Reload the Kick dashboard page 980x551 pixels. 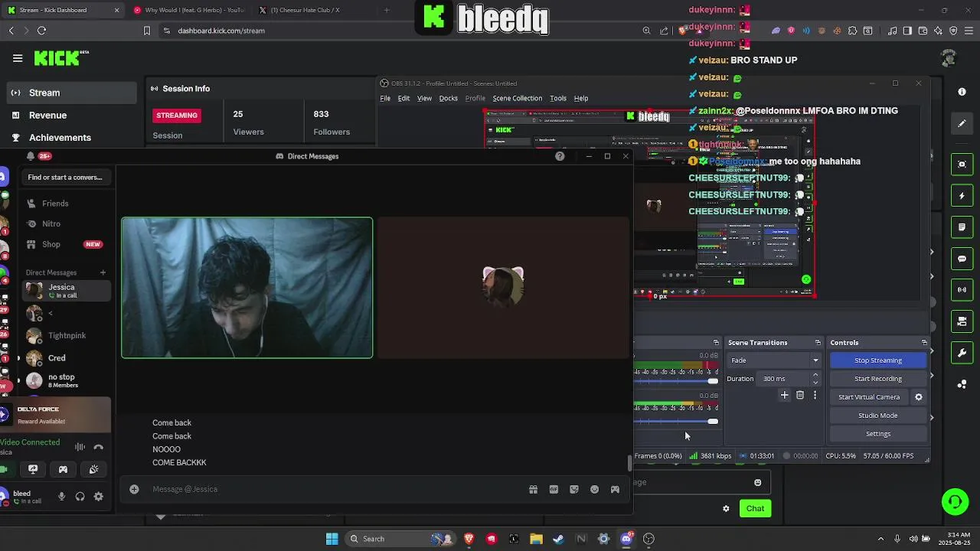pos(41,31)
